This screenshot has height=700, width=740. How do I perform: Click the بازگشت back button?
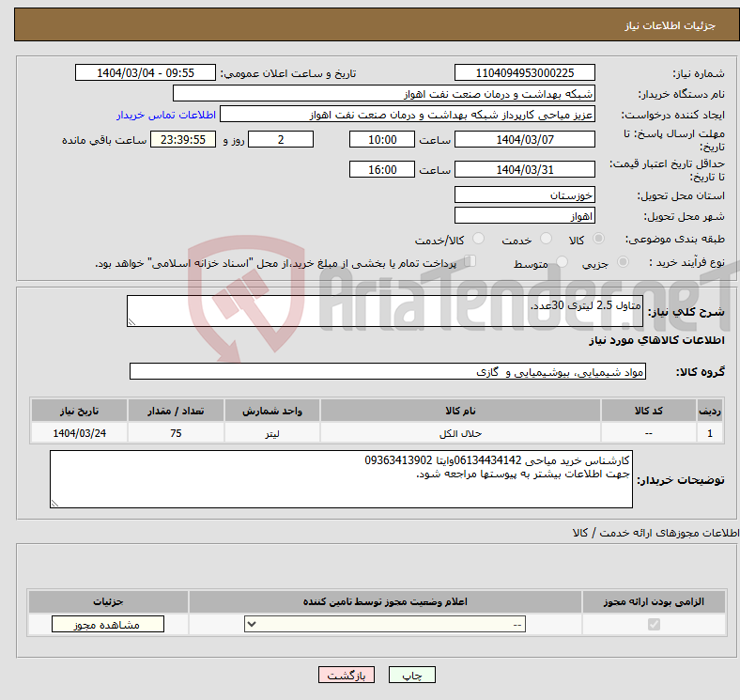(x=346, y=675)
